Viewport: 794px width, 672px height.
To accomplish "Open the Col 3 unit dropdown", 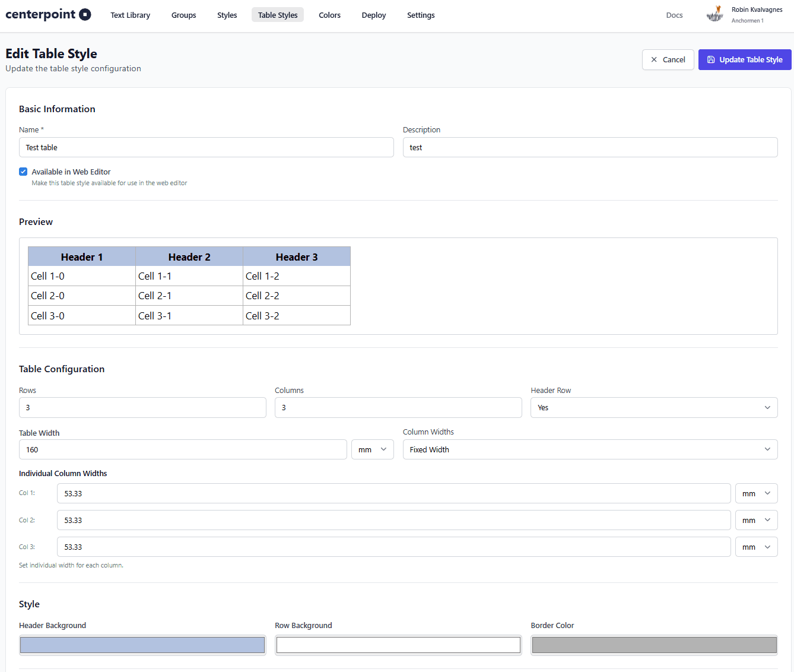I will tap(756, 547).
